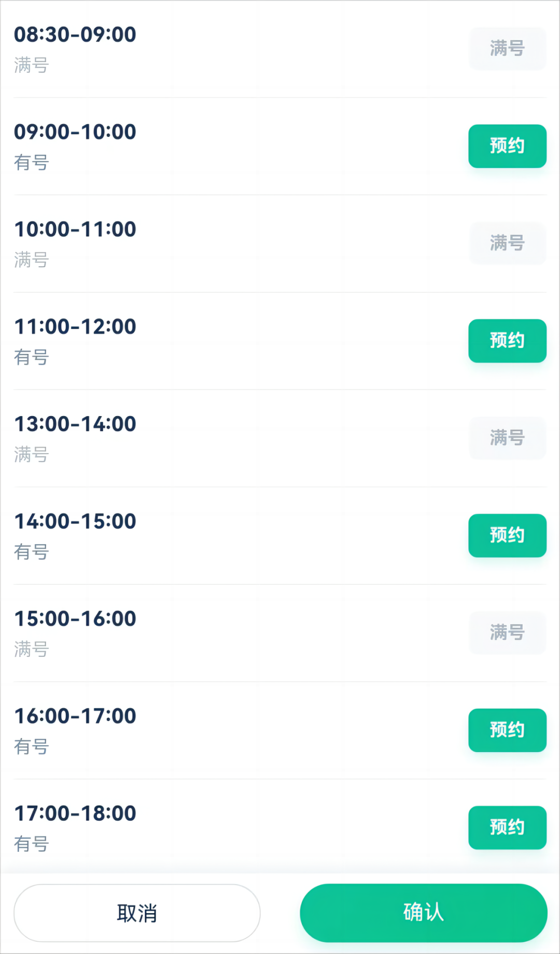560x954 pixels.
Task: Book the 17:00-18:00 time slot
Action: (x=507, y=827)
